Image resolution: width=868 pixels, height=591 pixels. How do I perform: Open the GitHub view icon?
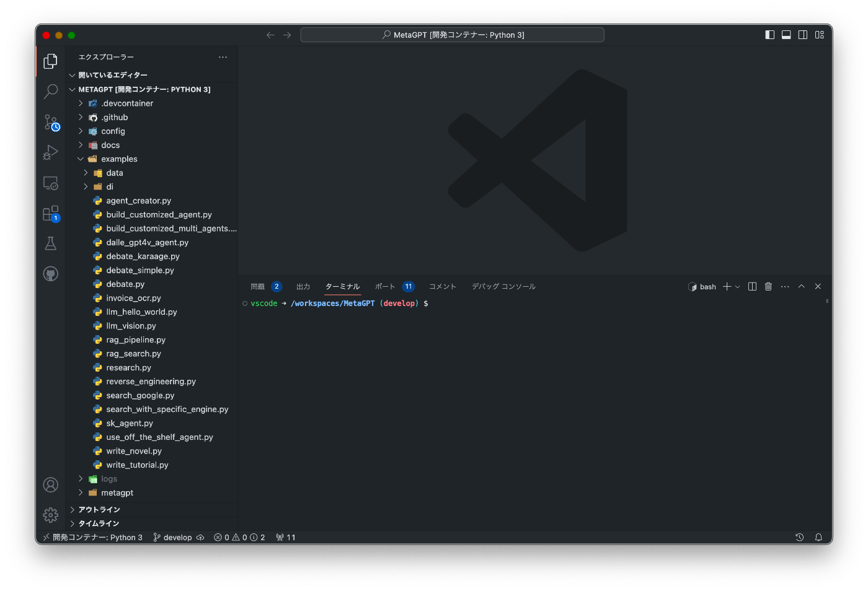pos(51,274)
